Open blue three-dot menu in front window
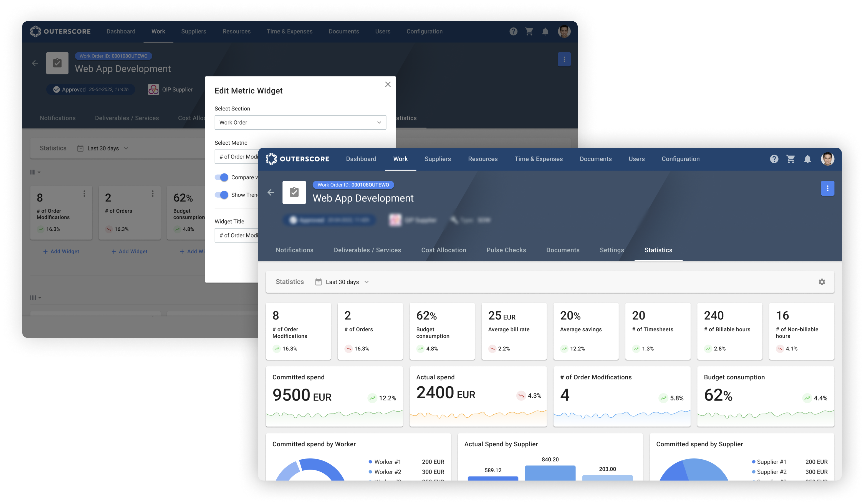 [x=827, y=188]
